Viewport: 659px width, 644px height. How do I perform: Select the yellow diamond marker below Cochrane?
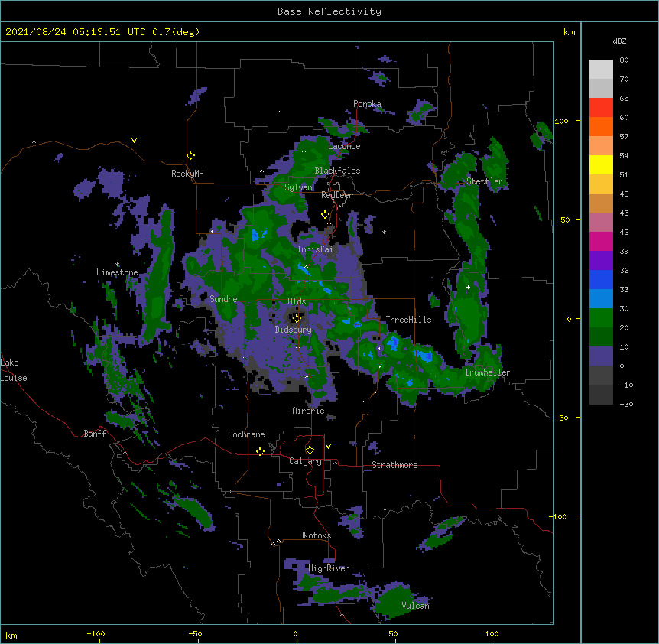tap(260, 451)
